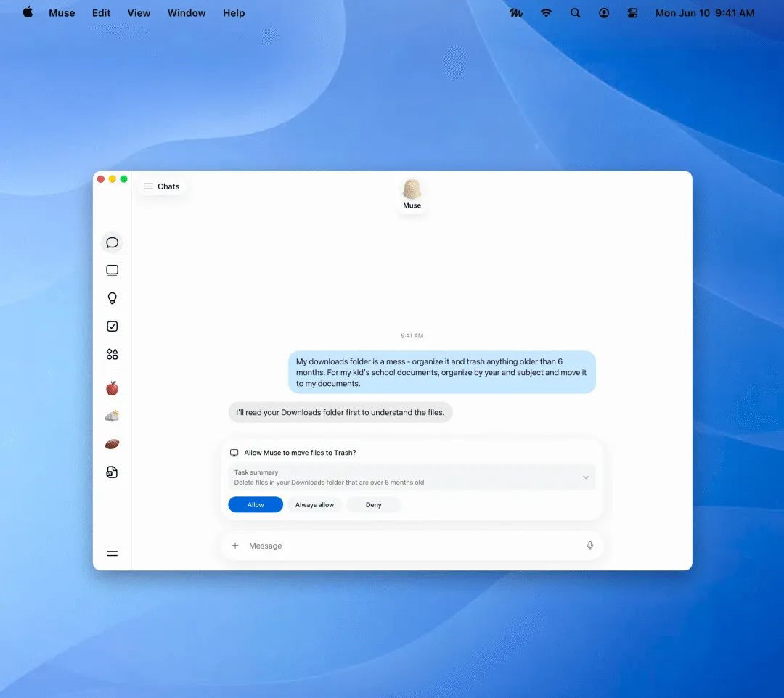The image size is (784, 698).
Task: Click the Deny button
Action: (x=374, y=505)
